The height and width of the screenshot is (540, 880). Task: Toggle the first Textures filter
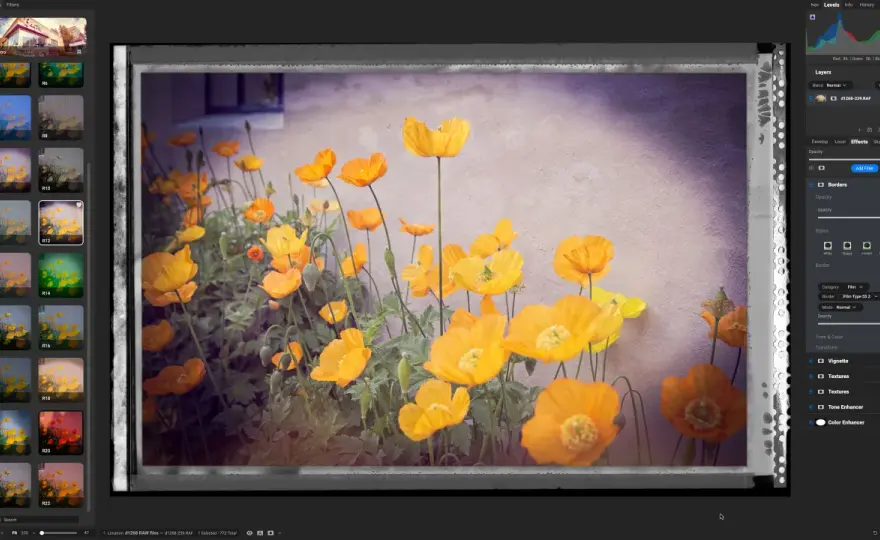pos(811,376)
